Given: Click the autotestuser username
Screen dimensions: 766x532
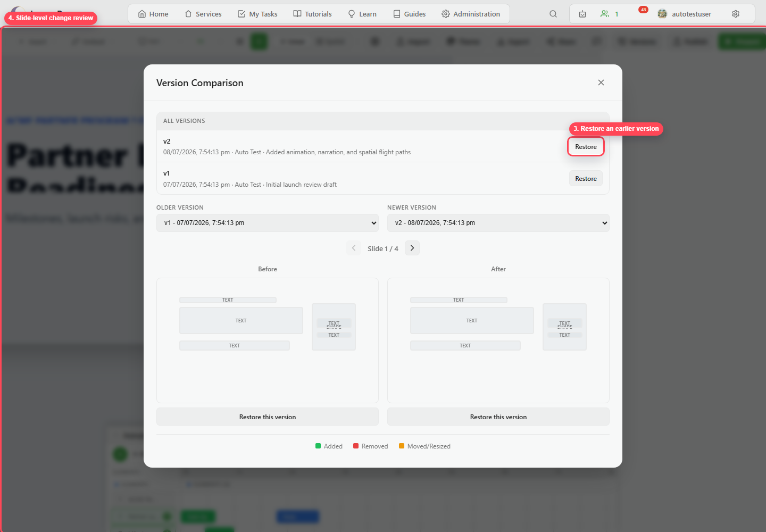Looking at the screenshot, I should pyautogui.click(x=692, y=14).
